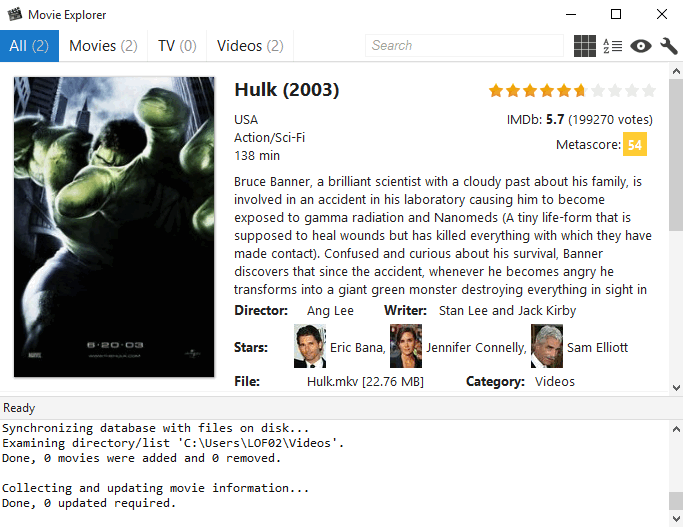Click log panel scrollbar up arrow

point(676,429)
